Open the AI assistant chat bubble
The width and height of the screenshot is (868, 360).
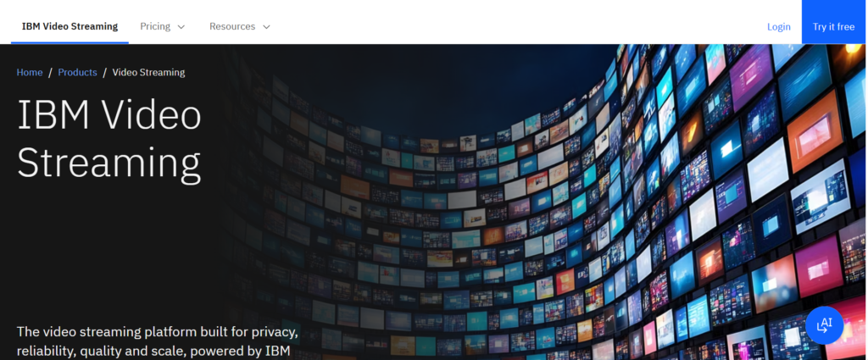pyautogui.click(x=823, y=324)
